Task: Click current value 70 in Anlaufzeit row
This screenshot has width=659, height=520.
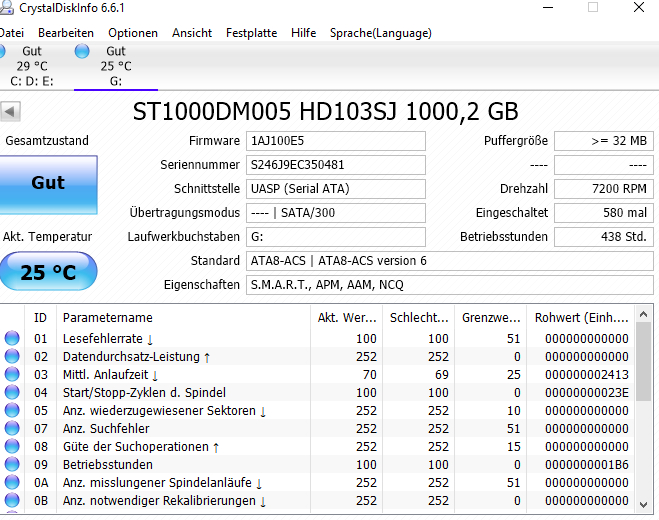Action: [x=369, y=375]
